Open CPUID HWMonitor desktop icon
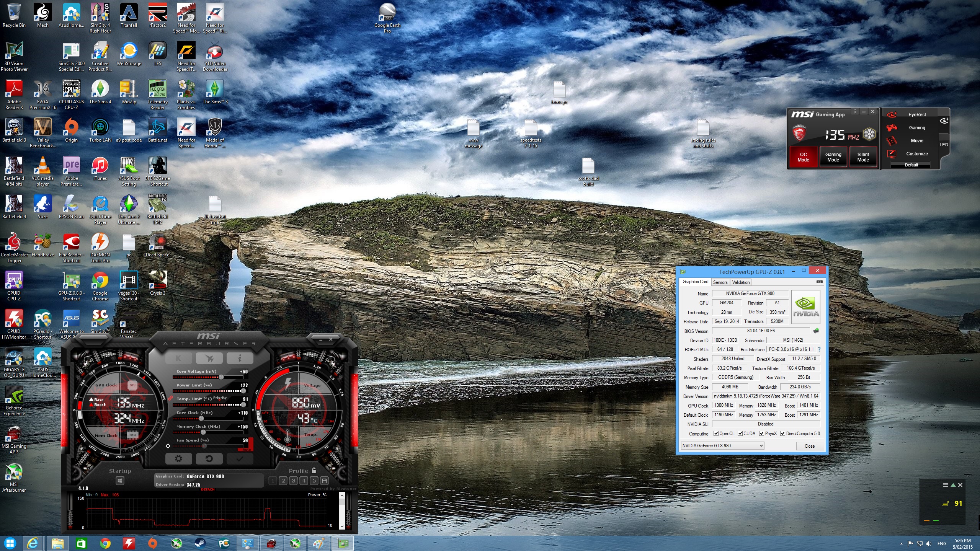The image size is (980, 551). pyautogui.click(x=14, y=324)
